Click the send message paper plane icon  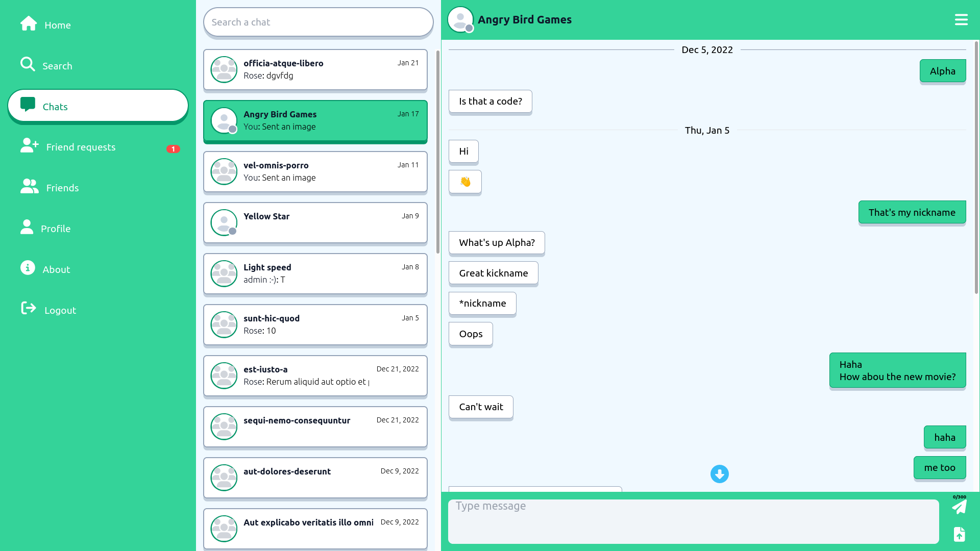pos(959,507)
